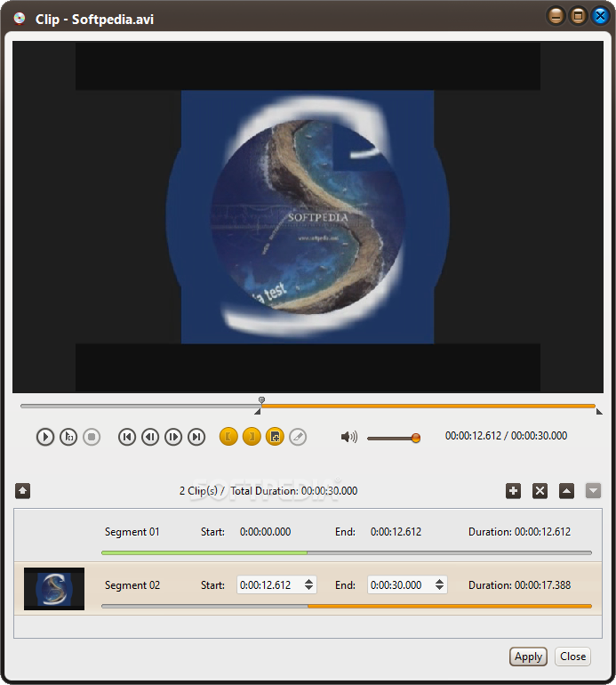The image size is (616, 685).
Task: Click the Segment 02 thumbnail
Action: 54,589
